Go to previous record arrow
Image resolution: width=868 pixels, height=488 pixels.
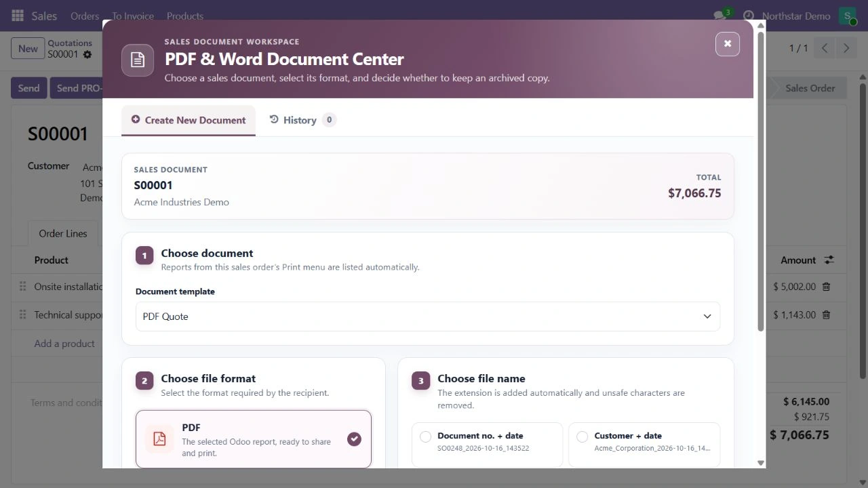pos(825,48)
